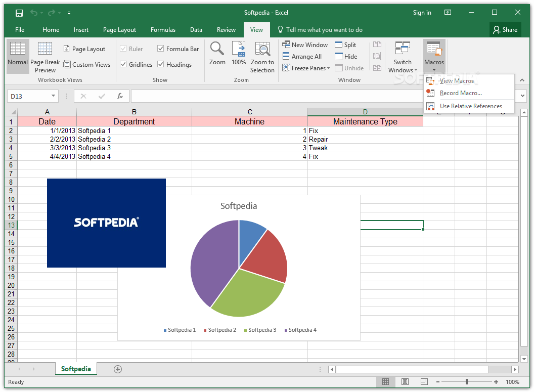Expand Freeze Panes dropdown
Viewport: 534px width, 392px height.
(x=306, y=68)
